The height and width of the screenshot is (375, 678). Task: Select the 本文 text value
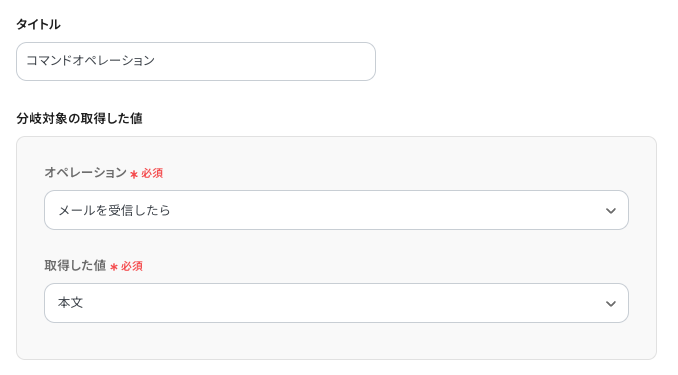pyautogui.click(x=70, y=303)
